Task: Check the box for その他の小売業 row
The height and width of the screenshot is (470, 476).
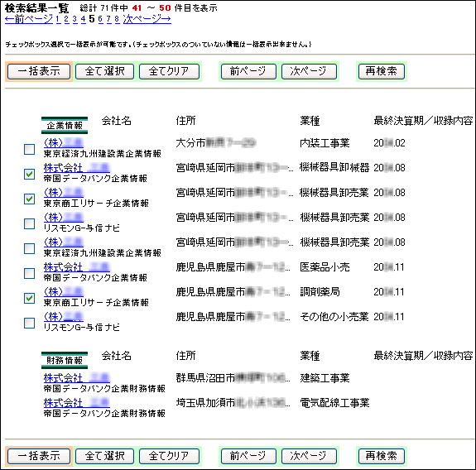Action: [30, 324]
